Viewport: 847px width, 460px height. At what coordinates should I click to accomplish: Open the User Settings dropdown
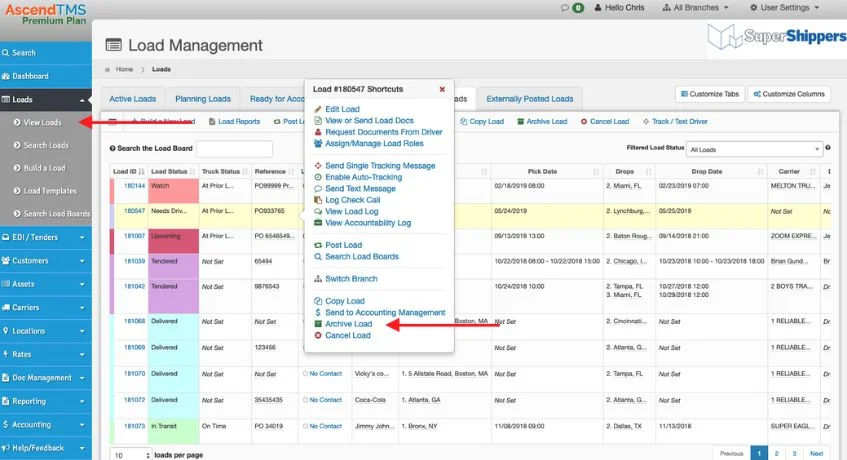(x=784, y=8)
